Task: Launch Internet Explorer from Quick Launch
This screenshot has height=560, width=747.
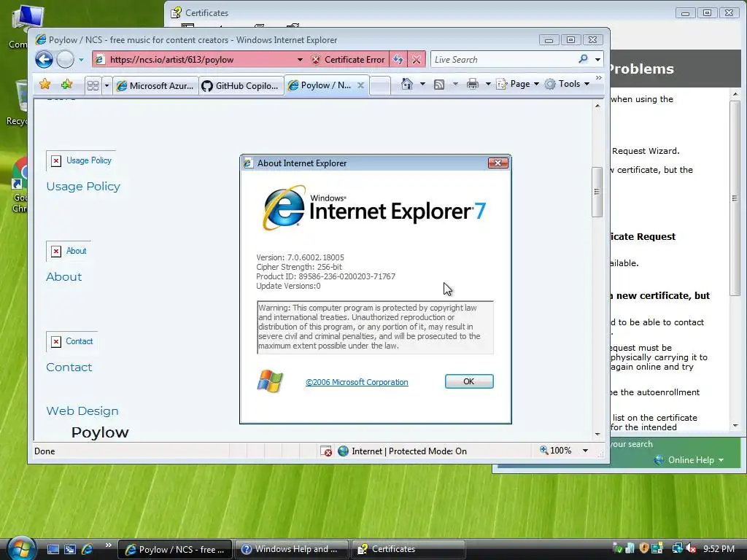Action: (x=88, y=550)
